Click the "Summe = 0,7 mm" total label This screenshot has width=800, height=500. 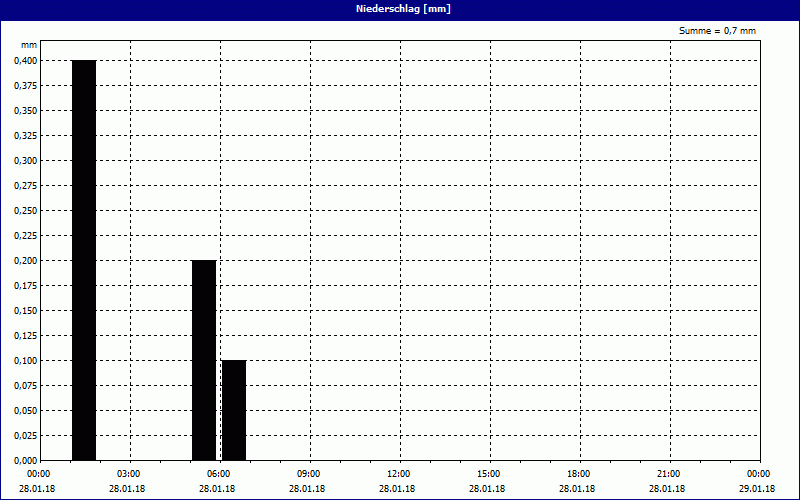(x=717, y=31)
